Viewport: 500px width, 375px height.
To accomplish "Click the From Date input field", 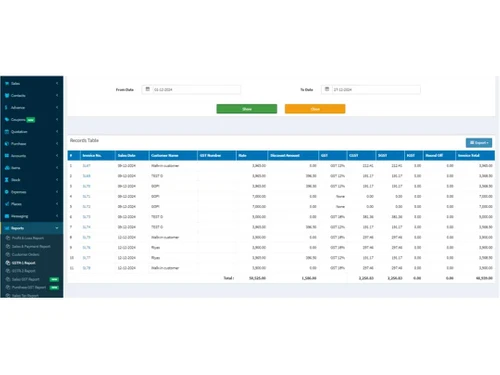I will tap(197, 89).
